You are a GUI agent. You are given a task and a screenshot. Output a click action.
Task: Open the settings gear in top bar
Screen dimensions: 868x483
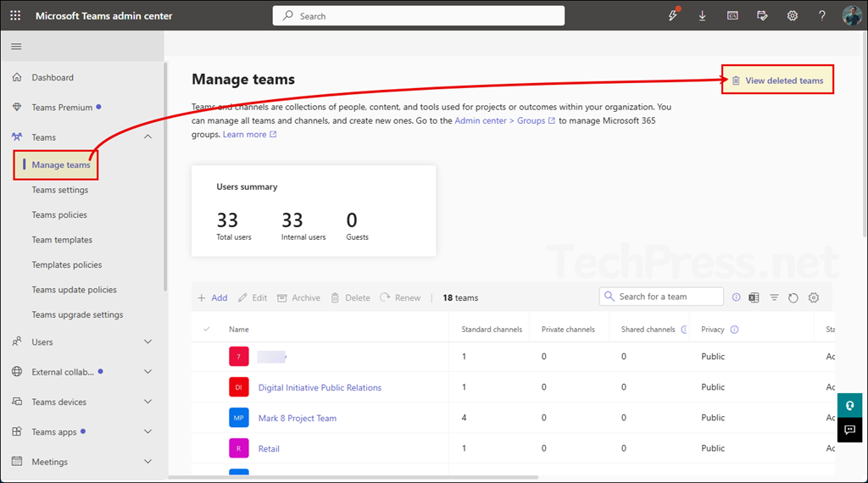pos(793,15)
